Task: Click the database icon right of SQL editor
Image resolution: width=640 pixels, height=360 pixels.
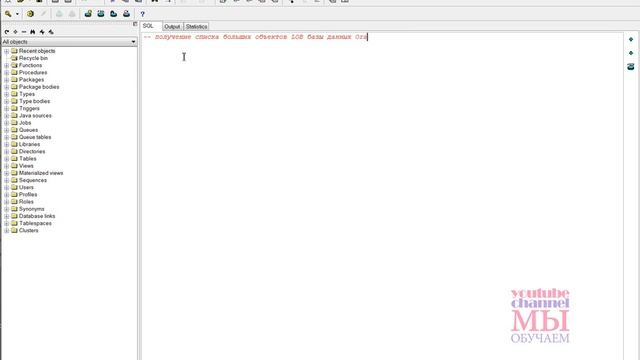Action: point(631,67)
